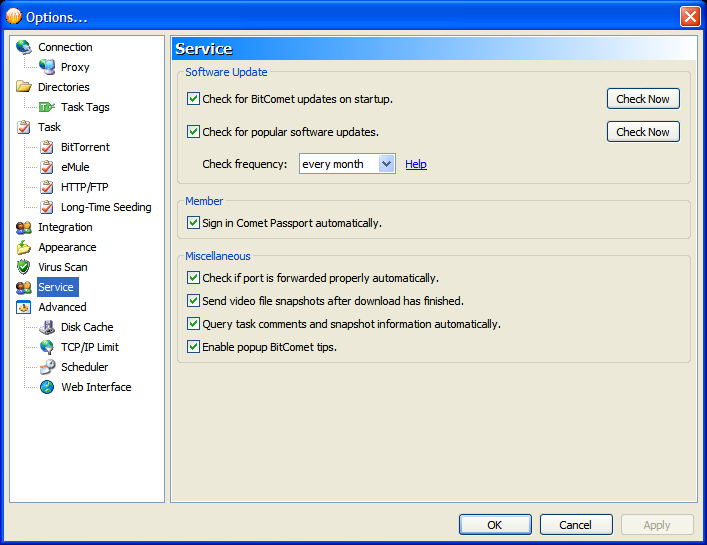Select Disk Cache under Advanced
Screen dimensions: 707x545
87,327
